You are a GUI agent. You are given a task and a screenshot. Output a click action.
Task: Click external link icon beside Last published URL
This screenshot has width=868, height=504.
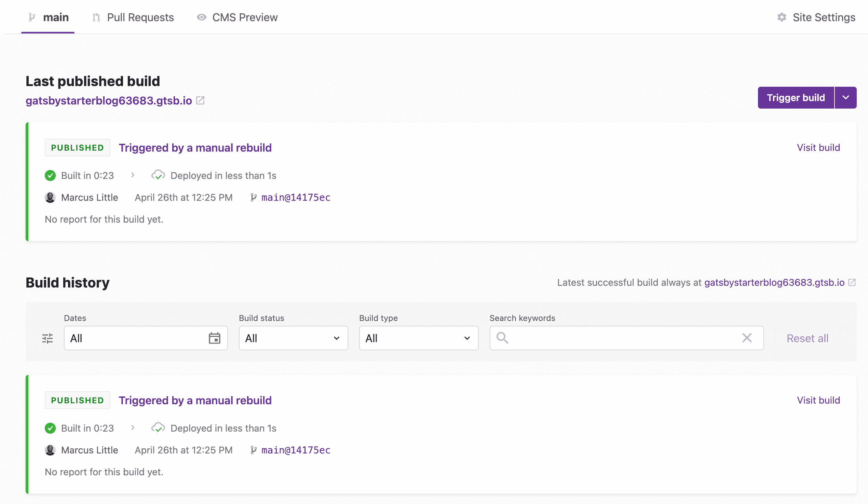click(201, 100)
